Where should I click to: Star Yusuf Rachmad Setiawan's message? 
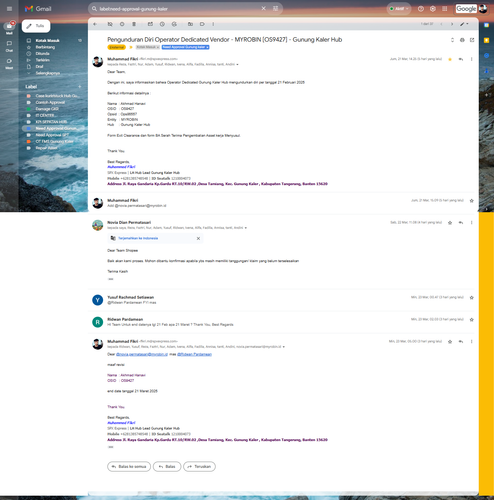pyautogui.click(x=471, y=298)
